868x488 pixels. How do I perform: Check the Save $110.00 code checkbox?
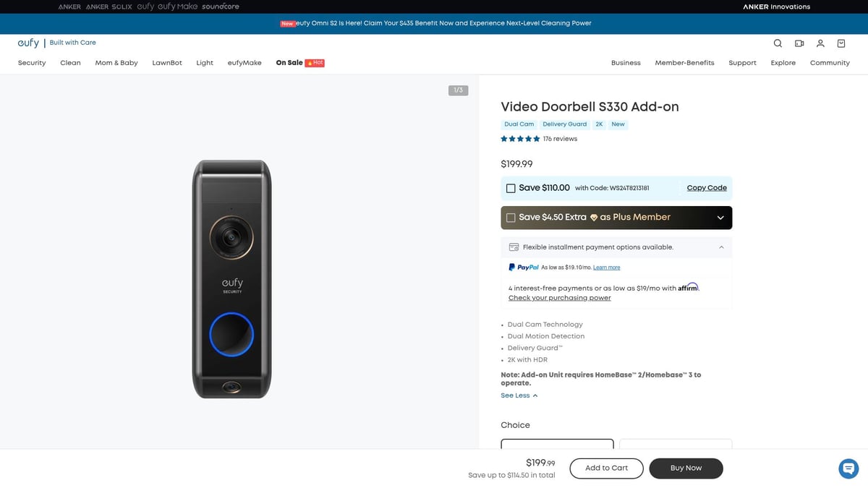tap(511, 188)
